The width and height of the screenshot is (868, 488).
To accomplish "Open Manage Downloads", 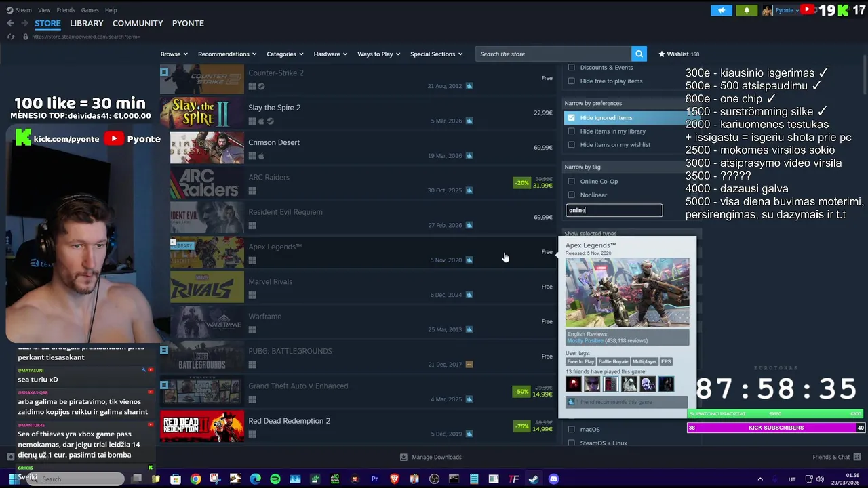I will click(431, 457).
